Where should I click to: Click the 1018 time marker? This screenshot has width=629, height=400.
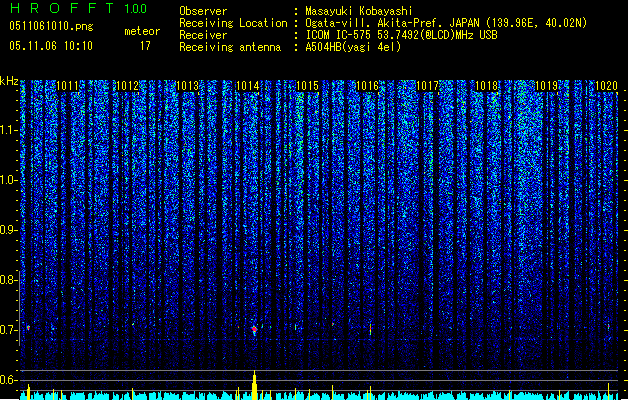(x=487, y=86)
